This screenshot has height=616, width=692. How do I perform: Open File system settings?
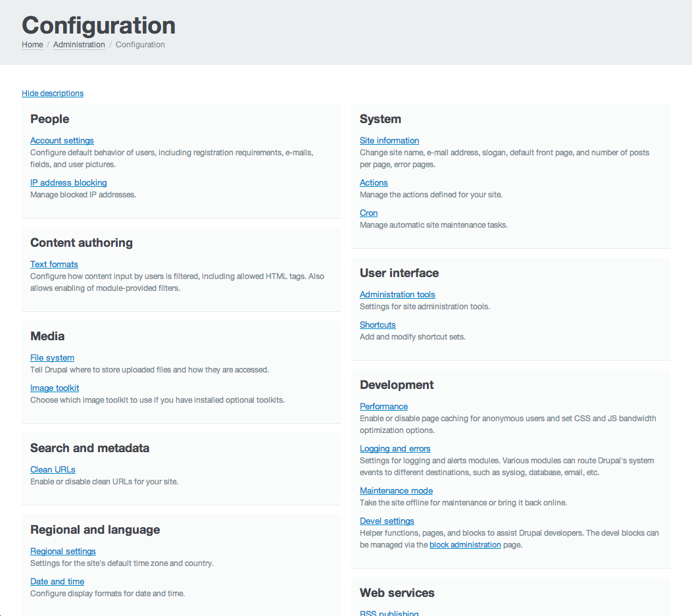(52, 357)
